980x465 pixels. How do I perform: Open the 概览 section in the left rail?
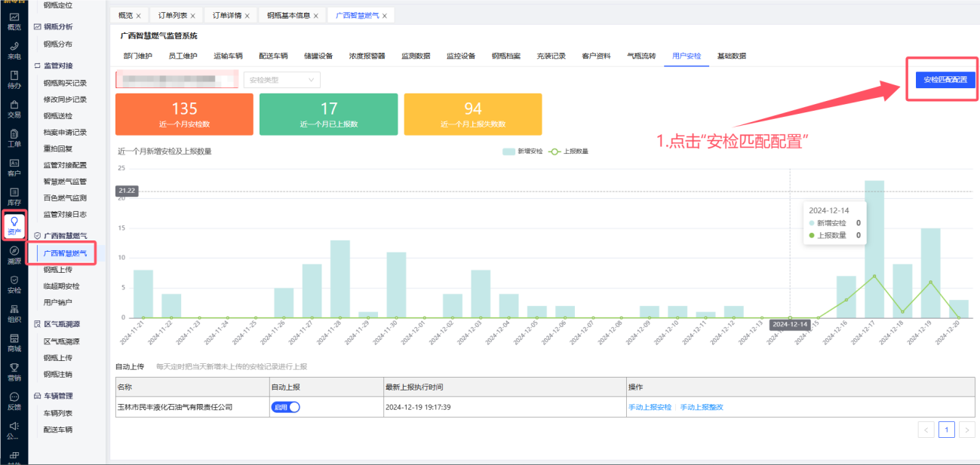[14, 20]
